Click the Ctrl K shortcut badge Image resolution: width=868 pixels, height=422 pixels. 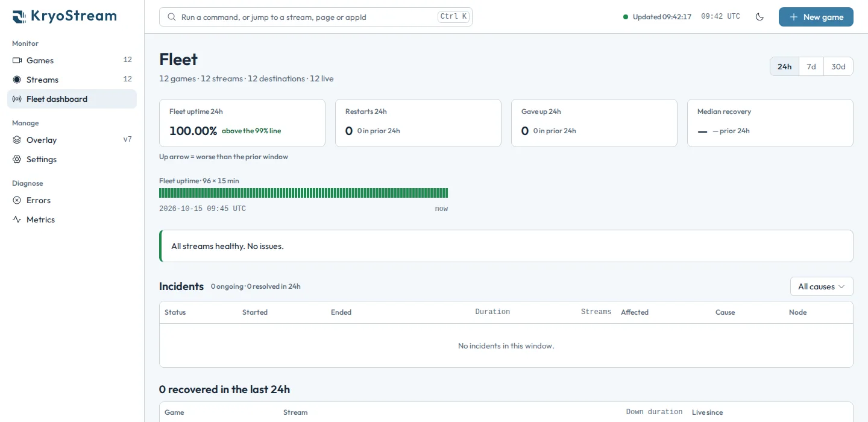(x=454, y=17)
